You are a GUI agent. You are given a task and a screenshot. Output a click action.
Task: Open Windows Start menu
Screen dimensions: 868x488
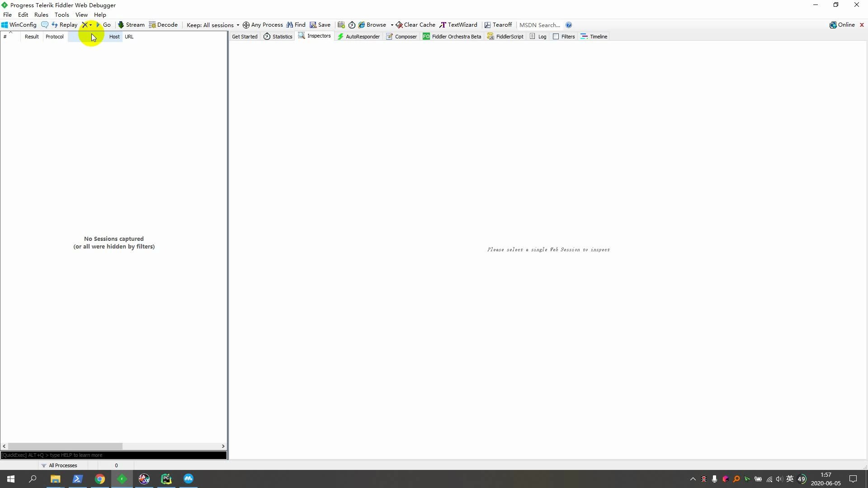[11, 479]
